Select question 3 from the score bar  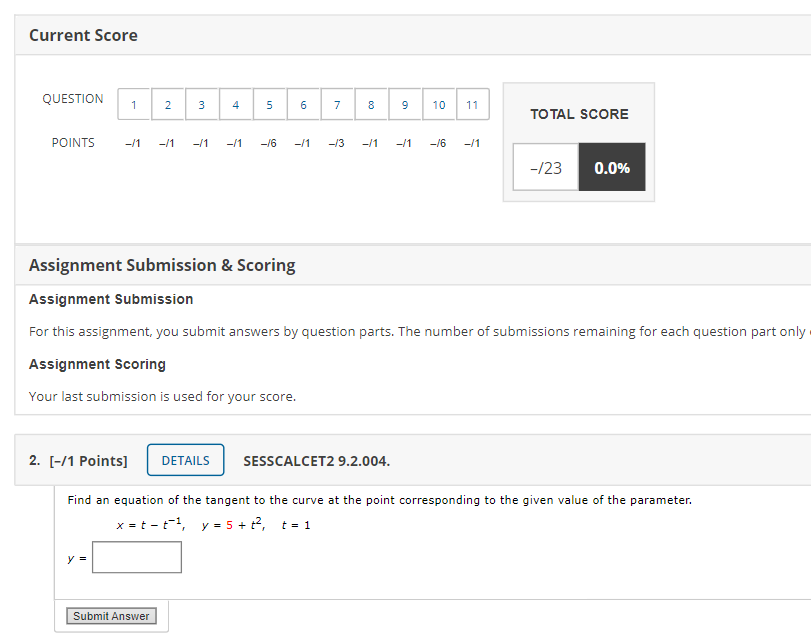point(201,104)
